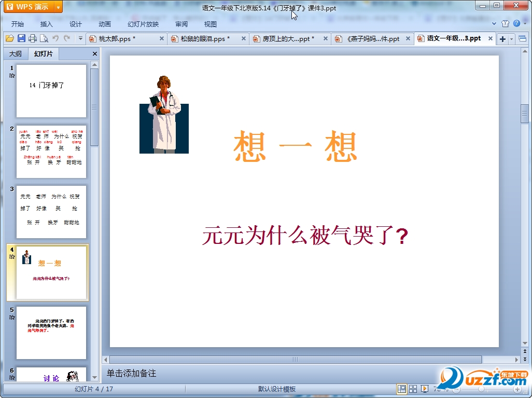Open the 视图 menu tab

[x=211, y=24]
